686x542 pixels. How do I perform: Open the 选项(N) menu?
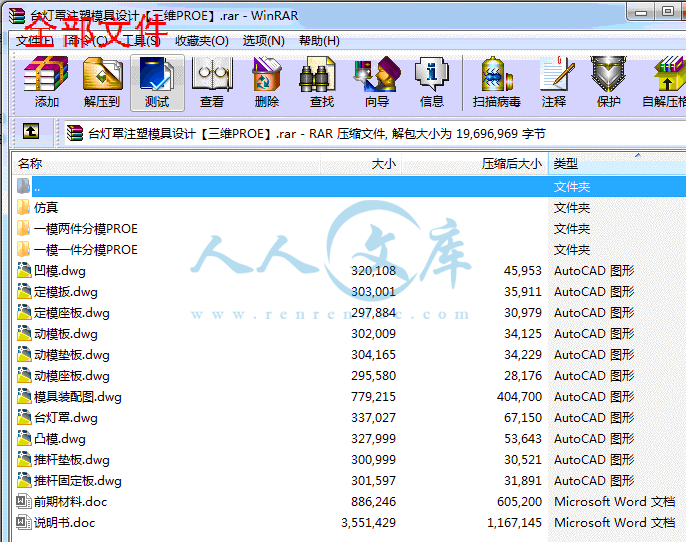263,41
